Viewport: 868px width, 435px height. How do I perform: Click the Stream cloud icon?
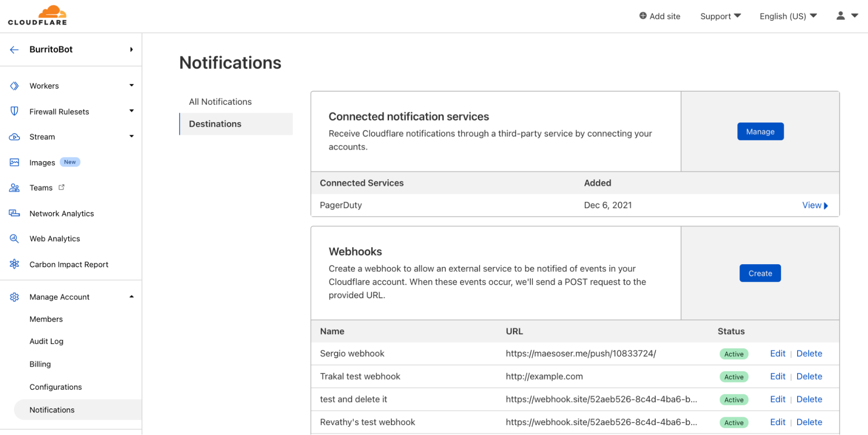[x=14, y=137]
